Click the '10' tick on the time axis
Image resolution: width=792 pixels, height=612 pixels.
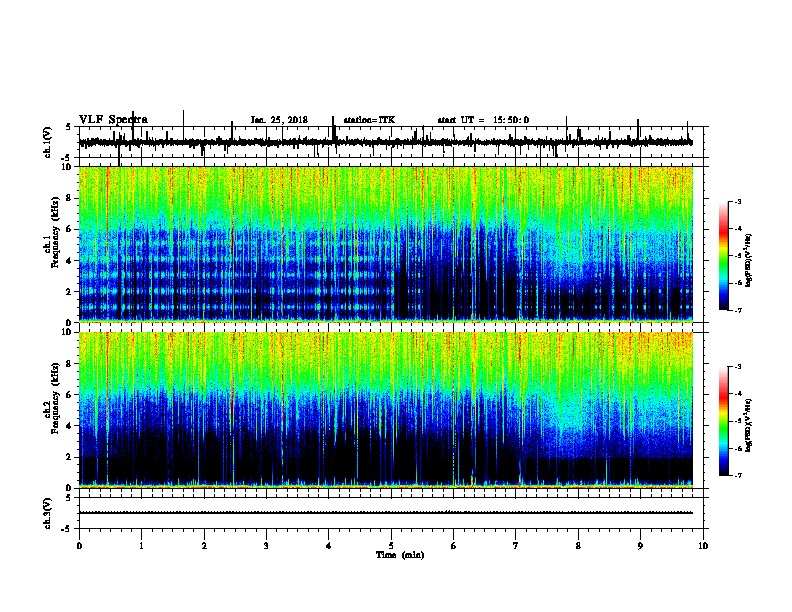click(703, 546)
